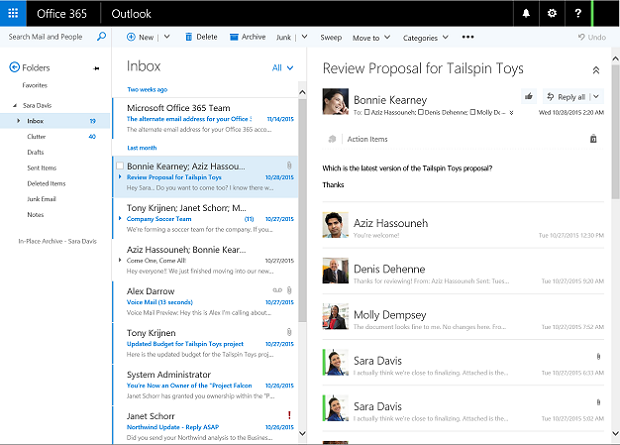Open the settings gear
Screen dimensions: 620x445
tap(552, 14)
